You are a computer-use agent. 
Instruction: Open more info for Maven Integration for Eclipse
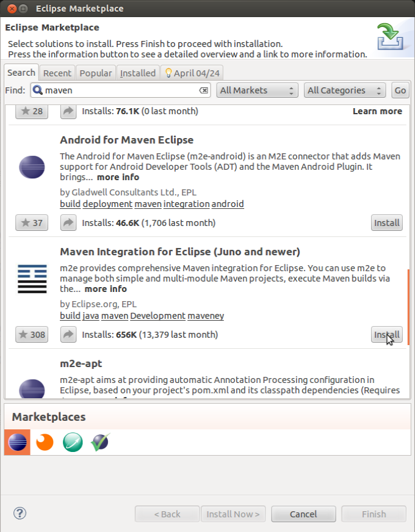point(106,289)
